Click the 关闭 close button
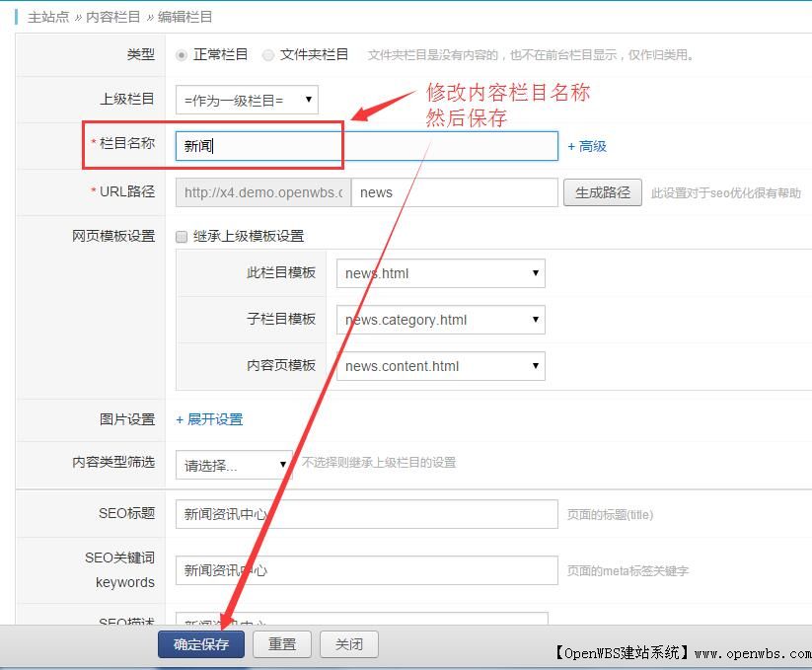812x670 pixels. [348, 643]
